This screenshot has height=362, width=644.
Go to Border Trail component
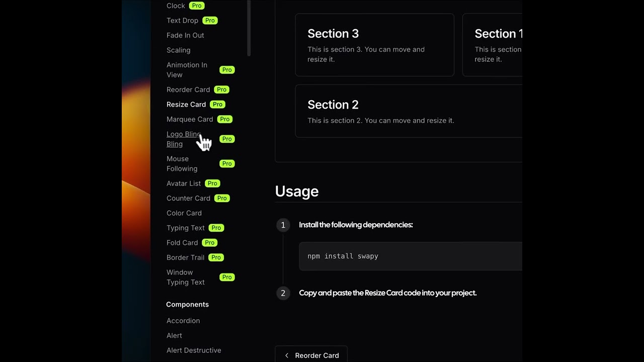(185, 257)
